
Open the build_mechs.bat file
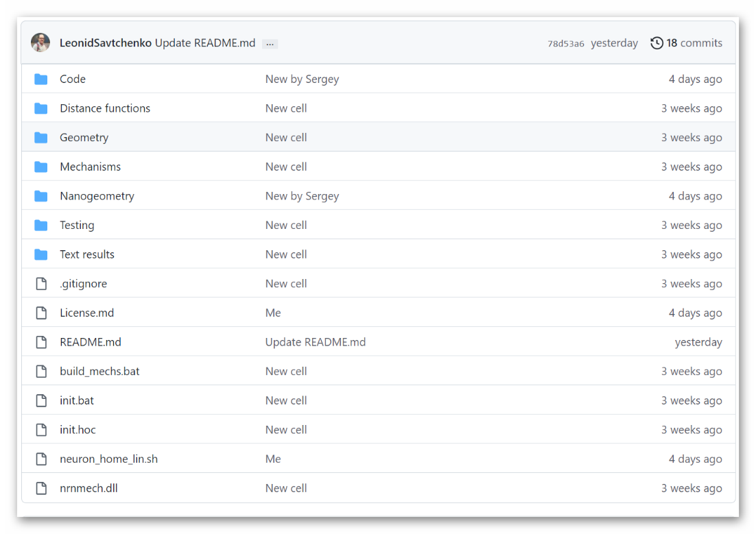point(99,371)
